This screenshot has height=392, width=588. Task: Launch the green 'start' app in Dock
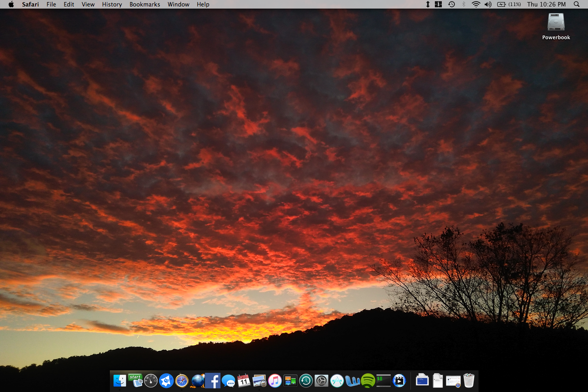pyautogui.click(x=135, y=381)
